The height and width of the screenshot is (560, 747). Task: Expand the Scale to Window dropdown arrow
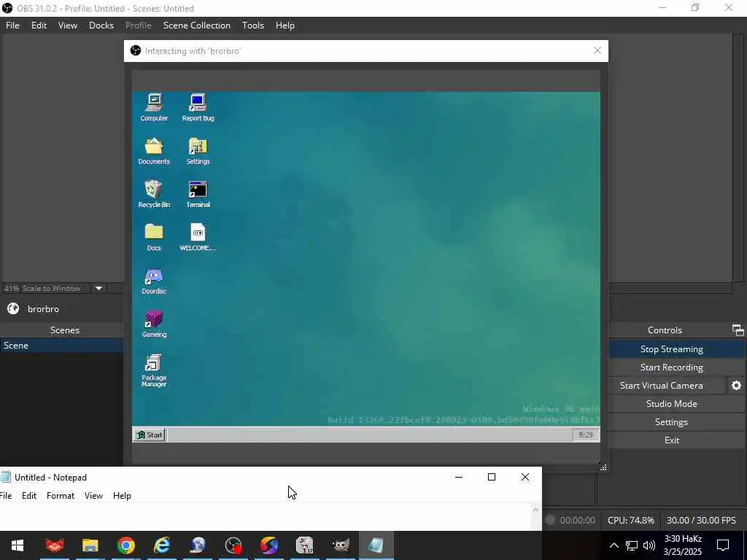point(98,288)
